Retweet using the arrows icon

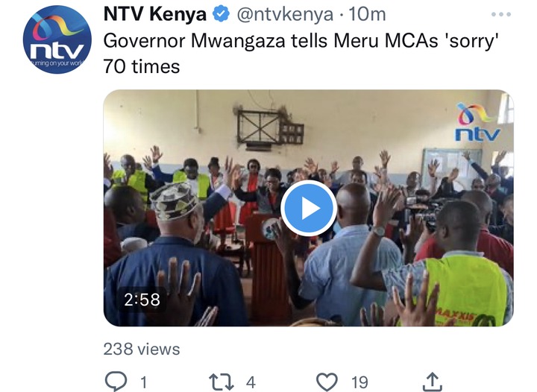(x=222, y=382)
